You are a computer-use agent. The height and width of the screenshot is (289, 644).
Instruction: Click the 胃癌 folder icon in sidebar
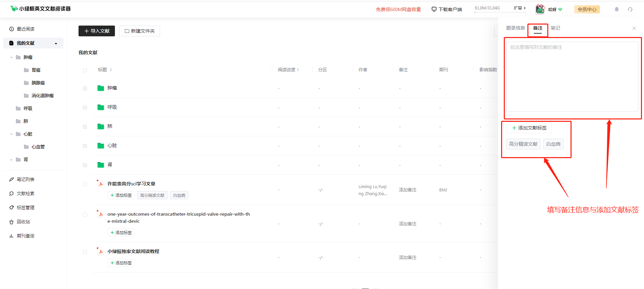click(x=26, y=70)
